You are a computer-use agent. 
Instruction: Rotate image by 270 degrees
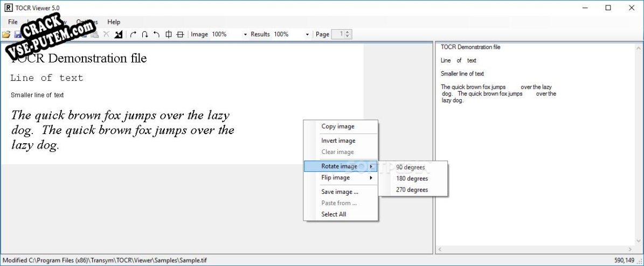click(413, 190)
